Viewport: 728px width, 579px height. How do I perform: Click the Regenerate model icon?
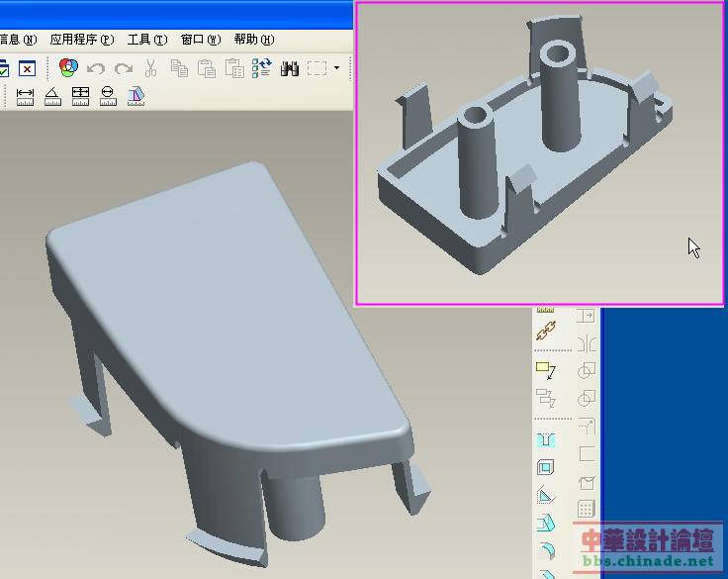pos(261,68)
